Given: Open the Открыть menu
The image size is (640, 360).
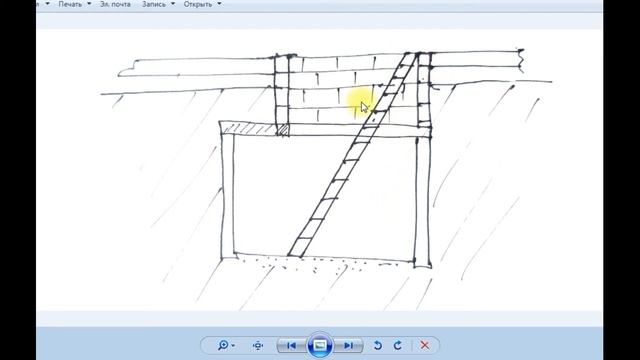Looking at the screenshot, I should 198,4.
